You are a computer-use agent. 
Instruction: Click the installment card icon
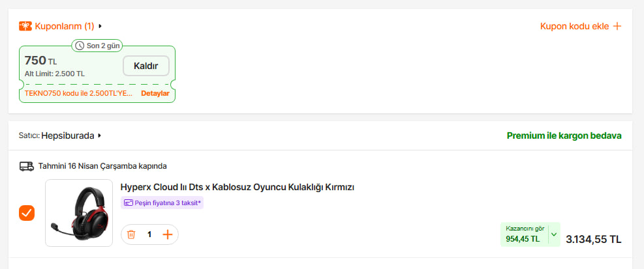pyautogui.click(x=128, y=203)
